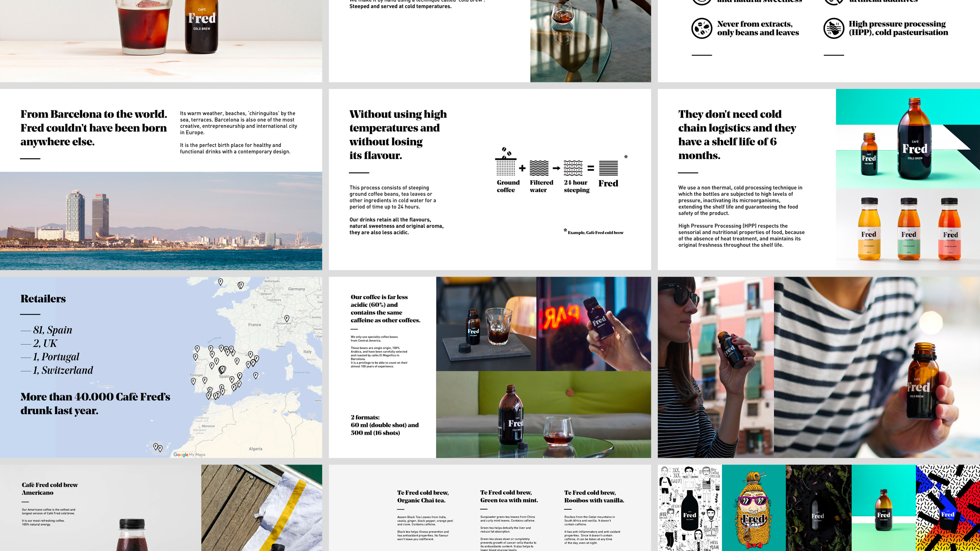This screenshot has height=551, width=980.
Task: Click the ground coffee icon in the diagram
Action: coord(506,164)
